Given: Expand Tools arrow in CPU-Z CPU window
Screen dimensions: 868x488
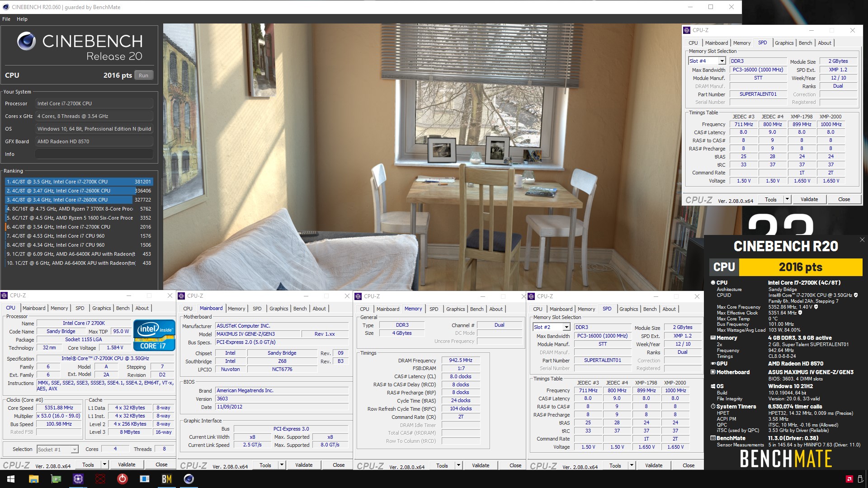Looking at the screenshot, I should tap(104, 465).
